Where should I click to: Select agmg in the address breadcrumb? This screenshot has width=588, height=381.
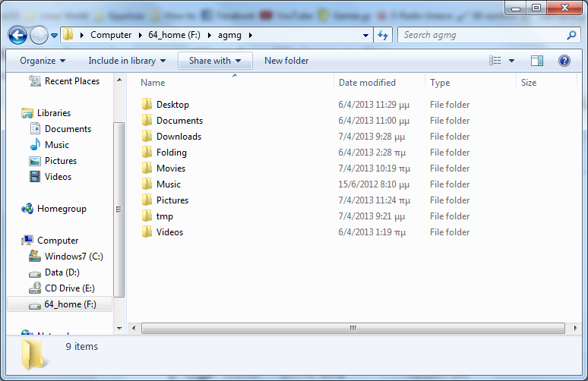click(x=229, y=35)
